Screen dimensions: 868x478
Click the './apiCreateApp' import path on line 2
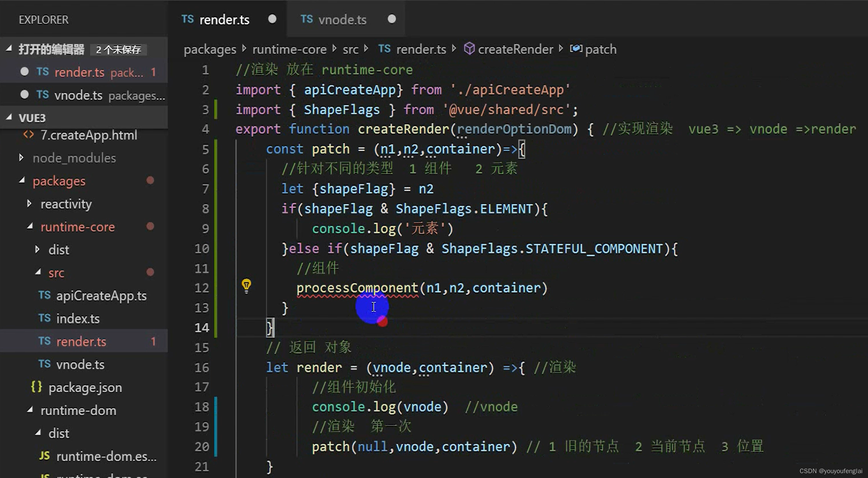click(510, 90)
